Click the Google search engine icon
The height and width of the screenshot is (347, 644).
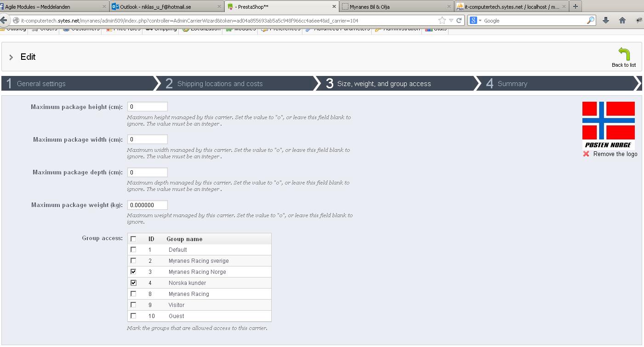click(x=473, y=20)
